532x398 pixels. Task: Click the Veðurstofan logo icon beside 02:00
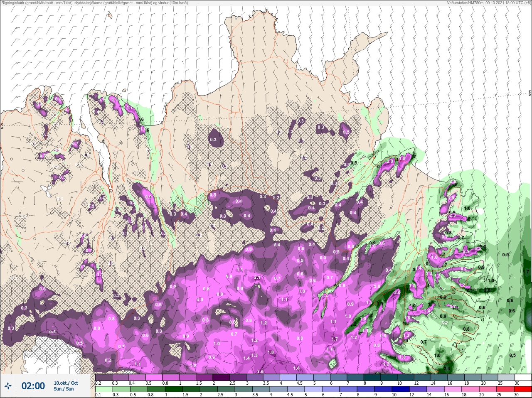pos(8,386)
